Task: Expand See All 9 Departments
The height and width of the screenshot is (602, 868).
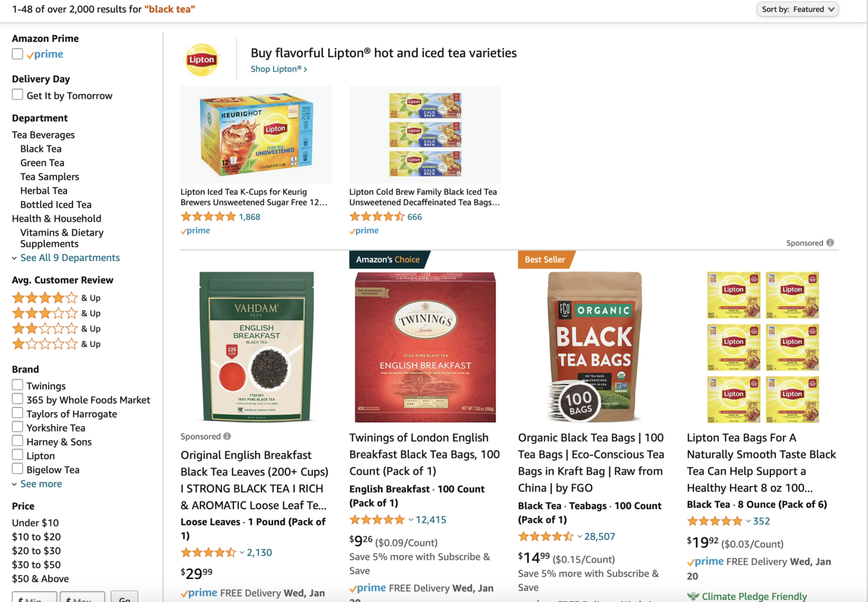Action: (70, 258)
